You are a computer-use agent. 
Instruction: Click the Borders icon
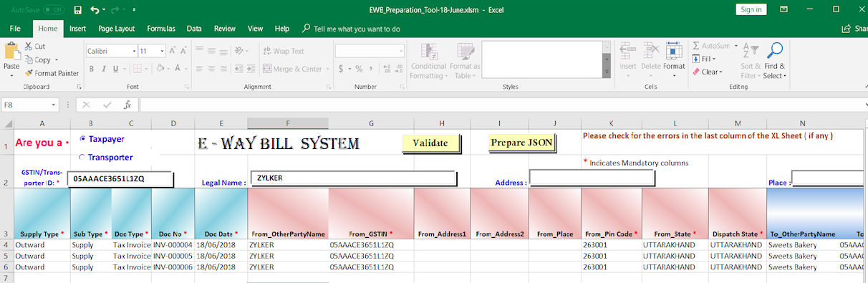point(138,69)
